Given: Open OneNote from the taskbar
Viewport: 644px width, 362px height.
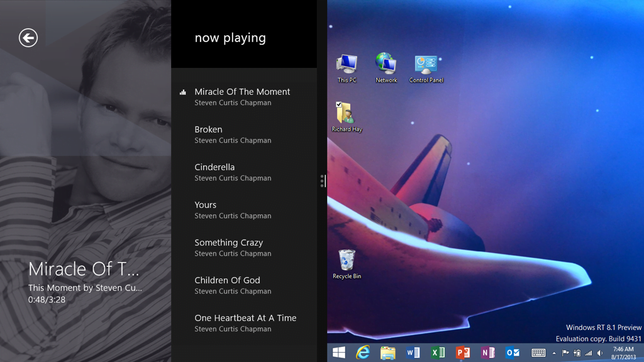Looking at the screenshot, I should [x=488, y=353].
